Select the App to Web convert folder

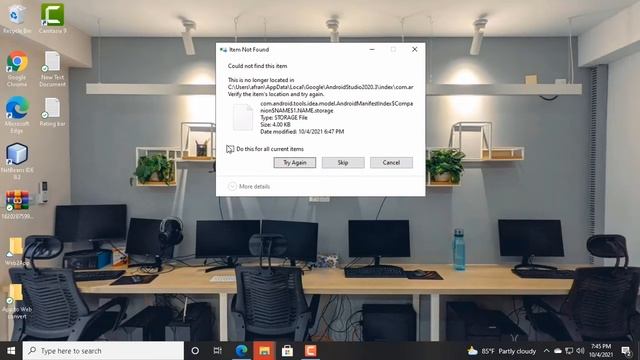pos(17,301)
